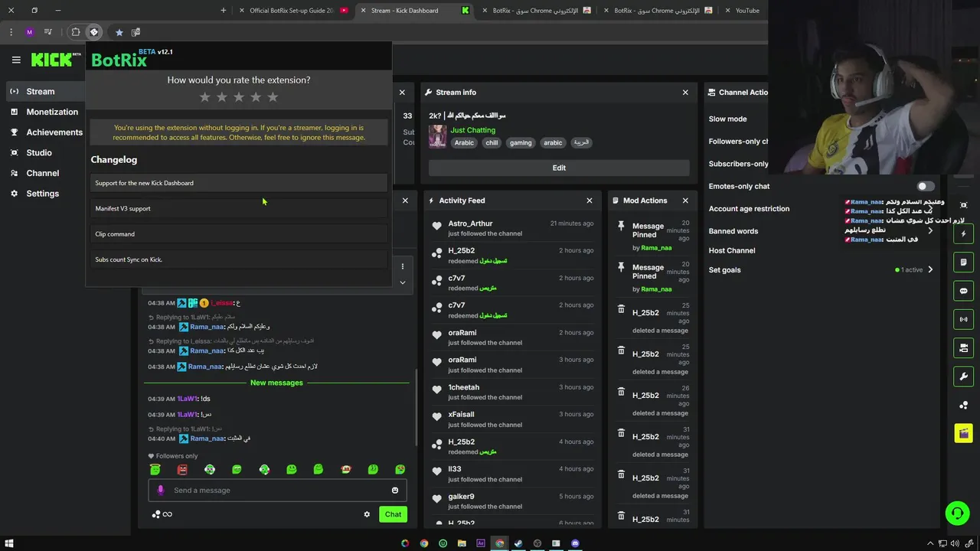Image resolution: width=980 pixels, height=551 pixels.
Task: Click trash icon for first H_25b2 deletion
Action: (621, 309)
